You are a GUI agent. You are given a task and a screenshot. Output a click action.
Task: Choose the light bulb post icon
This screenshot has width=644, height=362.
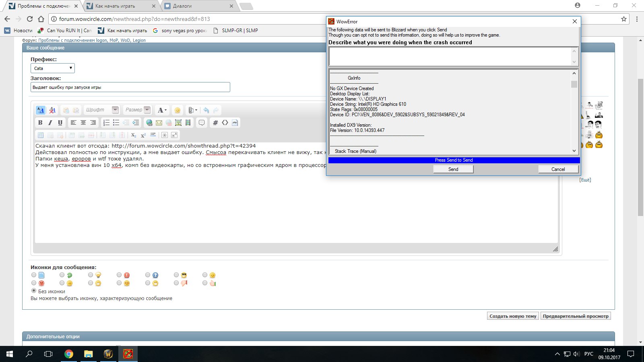91,275
